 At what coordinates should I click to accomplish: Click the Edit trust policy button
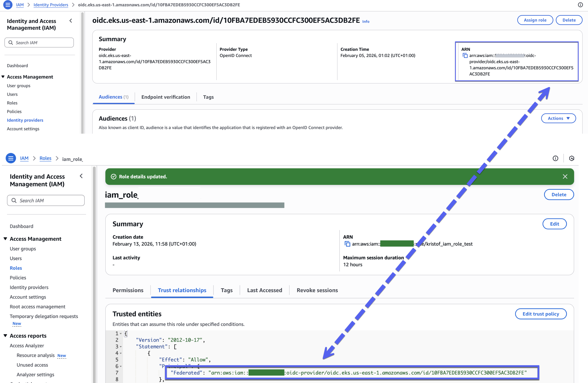(541, 314)
